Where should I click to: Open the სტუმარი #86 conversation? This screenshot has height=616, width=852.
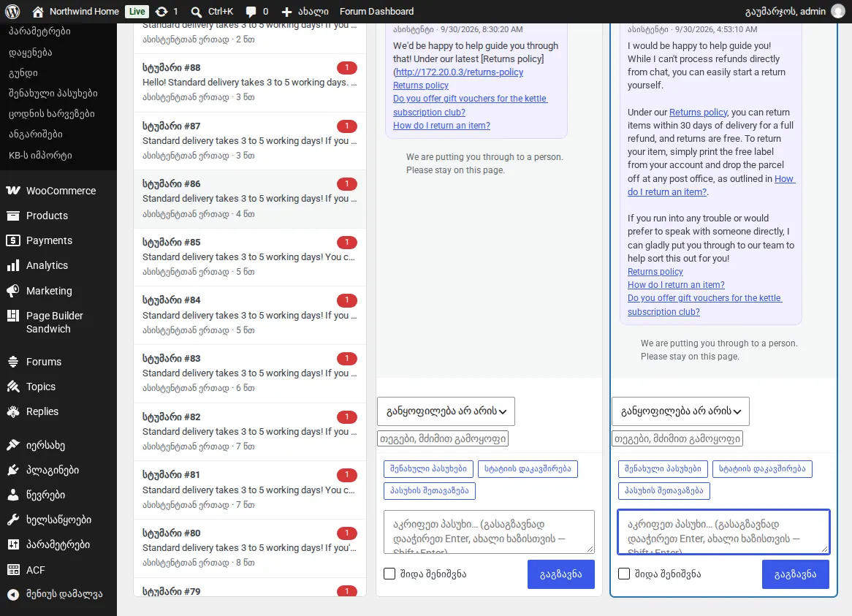point(249,199)
